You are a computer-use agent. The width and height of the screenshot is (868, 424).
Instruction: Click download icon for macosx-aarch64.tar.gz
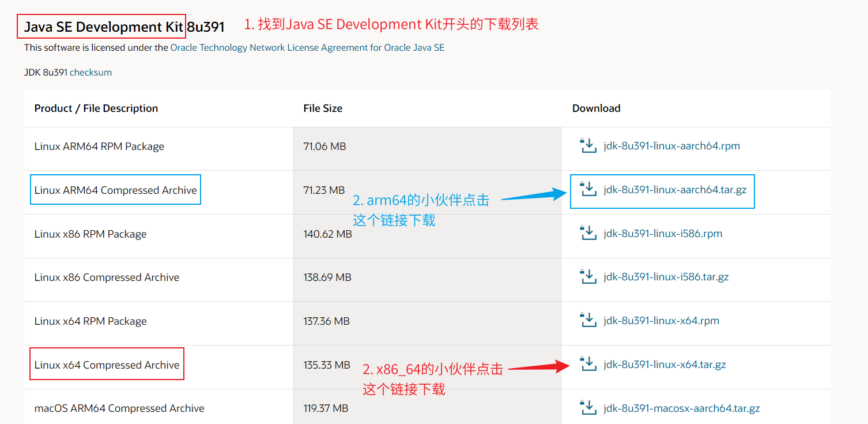(588, 408)
